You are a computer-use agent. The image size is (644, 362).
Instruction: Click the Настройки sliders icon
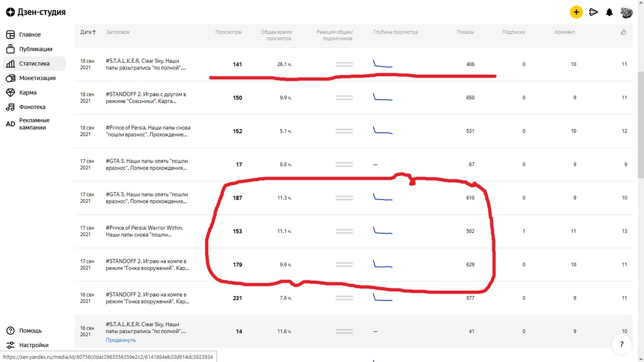point(10,345)
